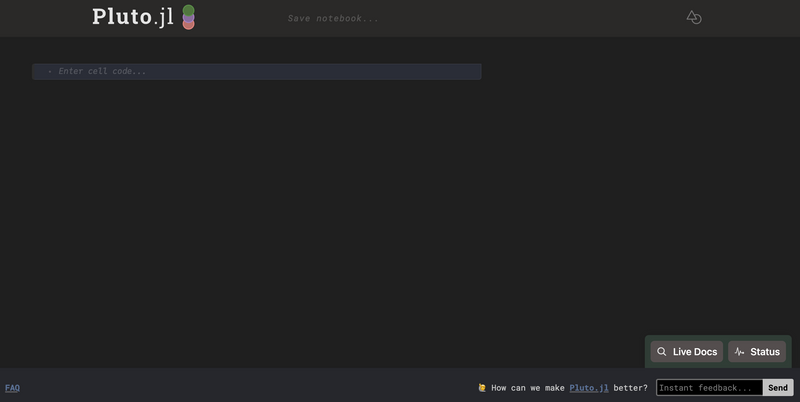Click the 'How can we make' footer text
This screenshot has height=402, width=800.
pos(528,388)
